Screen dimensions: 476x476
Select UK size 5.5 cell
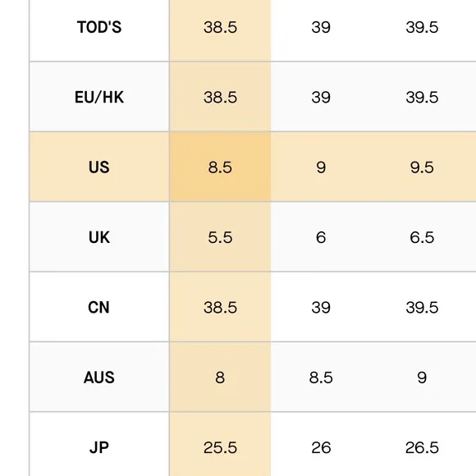click(x=220, y=237)
